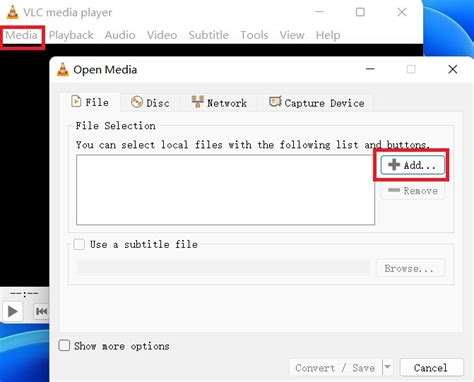Click the greyed-out Remove button
This screenshot has width=474, height=382.
(x=413, y=191)
